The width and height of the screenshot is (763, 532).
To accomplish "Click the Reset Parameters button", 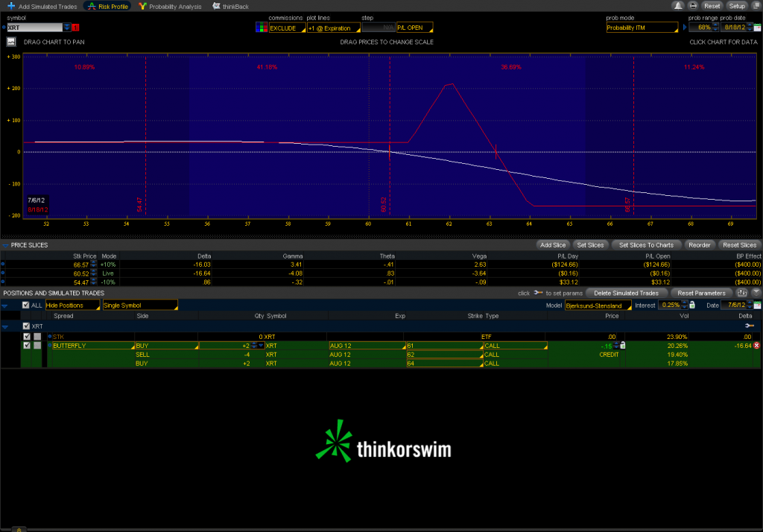I will point(701,293).
